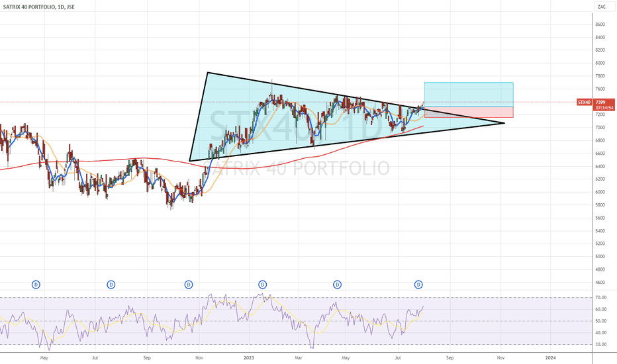Click the 2024 label on the time axis
The height and width of the screenshot is (364, 617).
(x=551, y=357)
